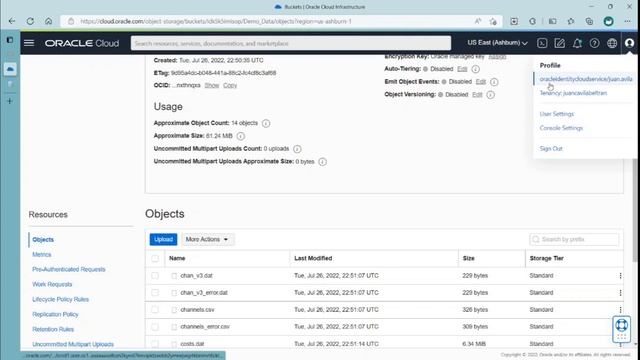Focus the Search by prefix field
The image size is (640, 360).
click(x=574, y=239)
